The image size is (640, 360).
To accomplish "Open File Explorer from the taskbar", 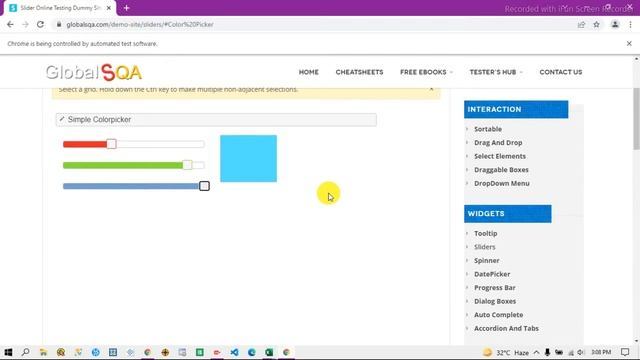I will pyautogui.click(x=43, y=352).
